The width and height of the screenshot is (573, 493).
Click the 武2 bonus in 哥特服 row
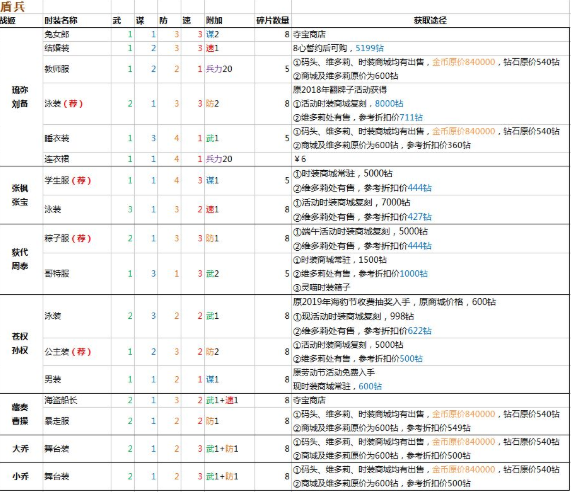coord(212,273)
